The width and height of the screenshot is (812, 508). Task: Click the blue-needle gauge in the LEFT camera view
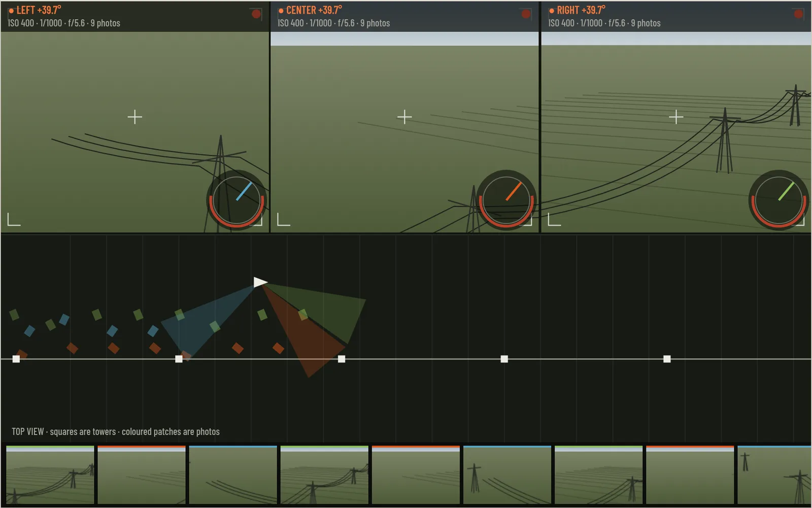tap(236, 200)
